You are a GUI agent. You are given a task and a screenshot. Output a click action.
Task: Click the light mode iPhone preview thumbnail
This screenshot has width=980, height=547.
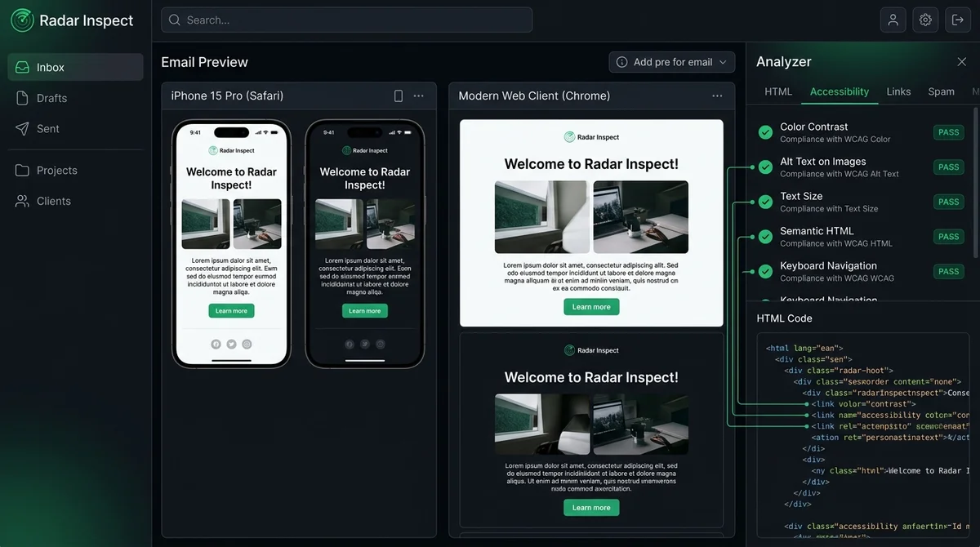pos(231,244)
